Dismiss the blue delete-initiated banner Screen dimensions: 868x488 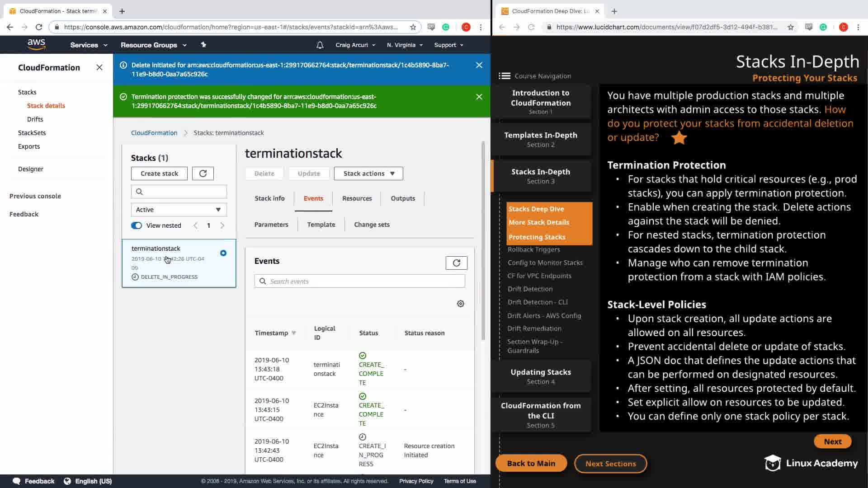[x=479, y=65]
